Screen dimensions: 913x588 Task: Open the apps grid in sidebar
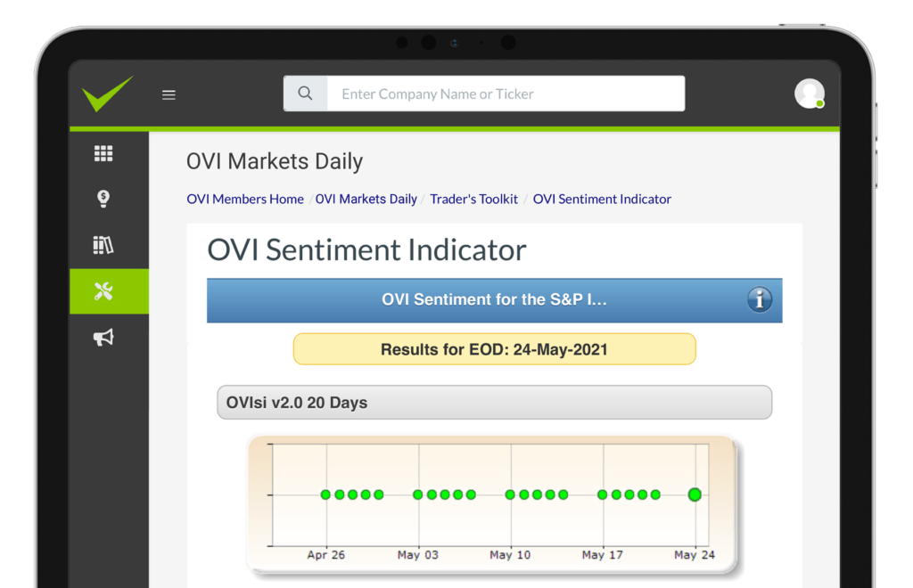click(x=103, y=153)
